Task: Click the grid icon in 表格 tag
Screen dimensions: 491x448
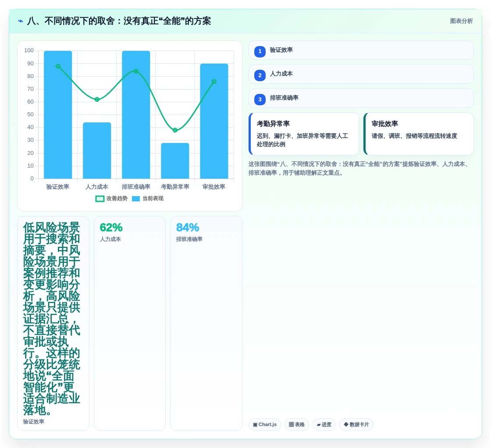Action: click(x=291, y=424)
